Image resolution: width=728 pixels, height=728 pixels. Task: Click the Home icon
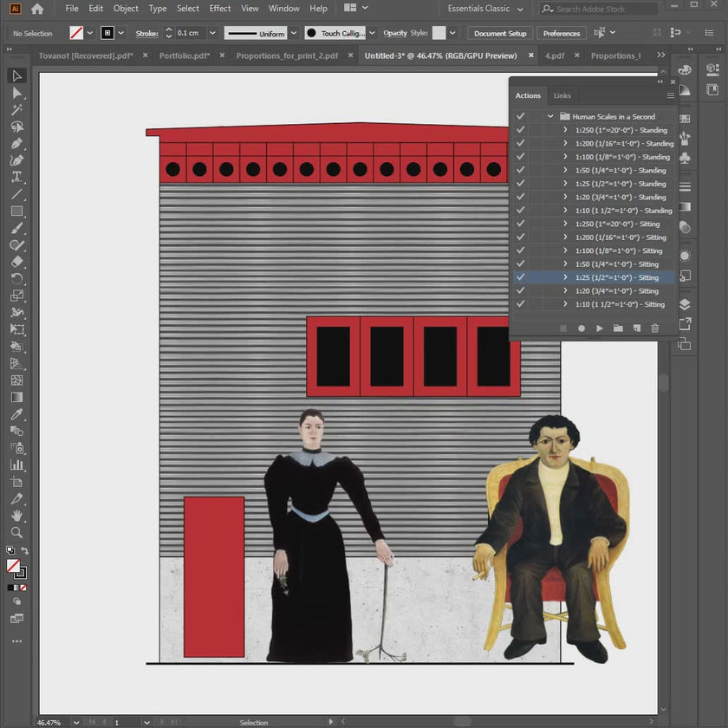pos(37,9)
